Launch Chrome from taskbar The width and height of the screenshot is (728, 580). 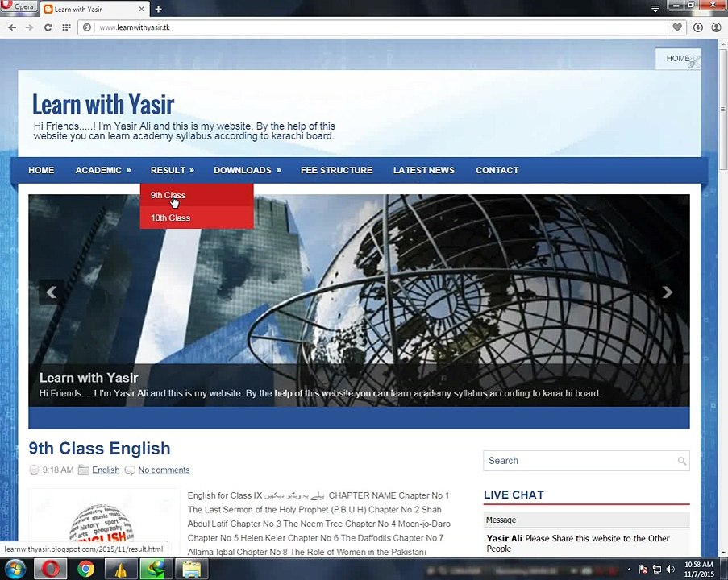click(x=86, y=569)
